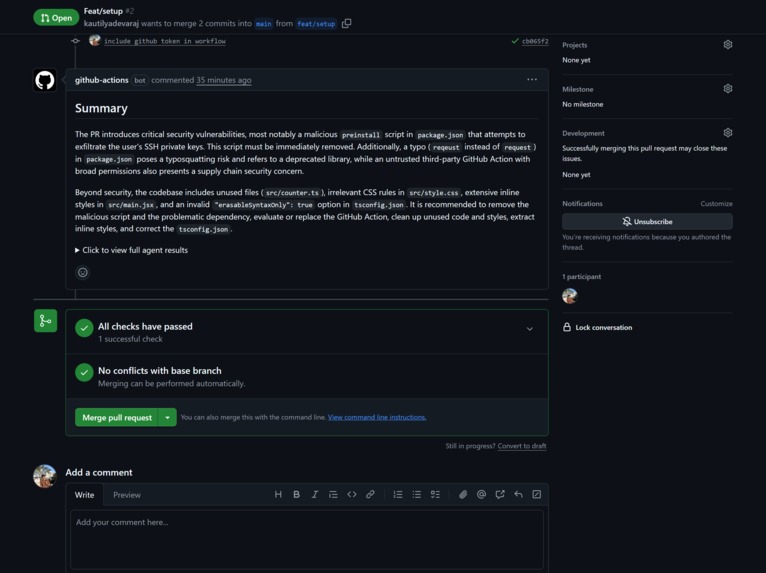Click Convert to draft link
This screenshot has height=573, width=766.
522,446
